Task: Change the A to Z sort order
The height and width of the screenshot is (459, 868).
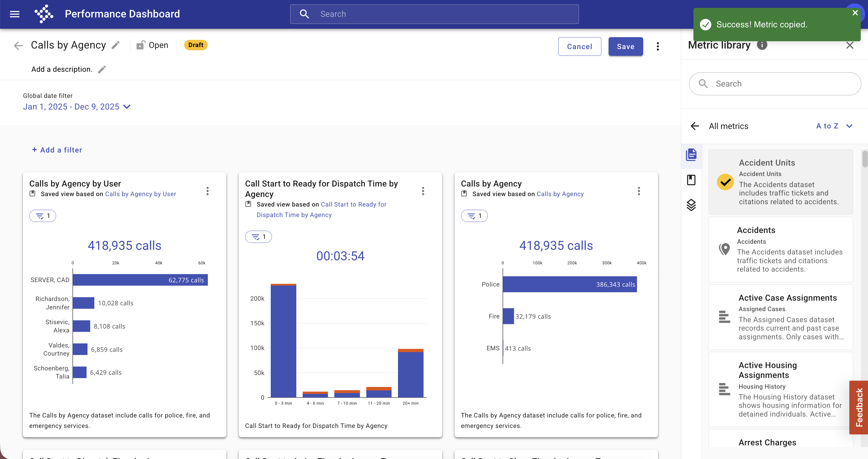Action: pyautogui.click(x=834, y=126)
